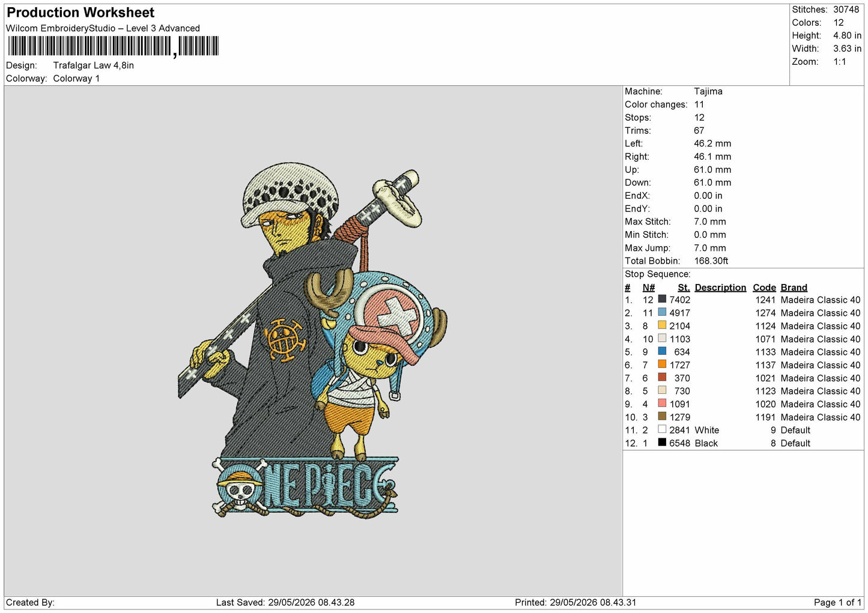
Task: Click the Up value '61.0 mm'
Action: 712,170
